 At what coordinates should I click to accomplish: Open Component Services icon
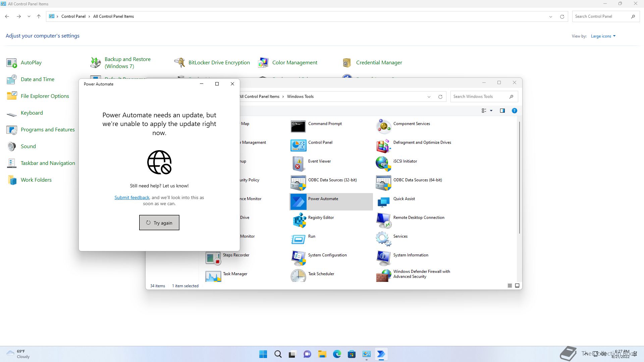coord(383,126)
